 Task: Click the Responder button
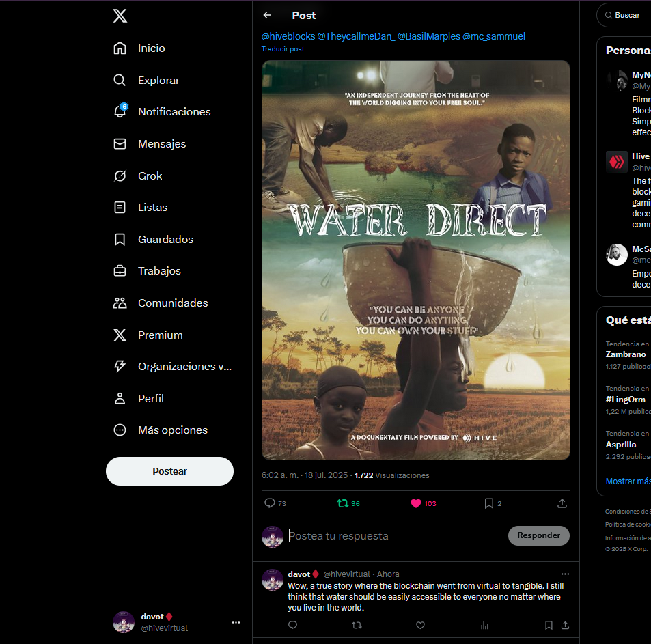(x=538, y=535)
